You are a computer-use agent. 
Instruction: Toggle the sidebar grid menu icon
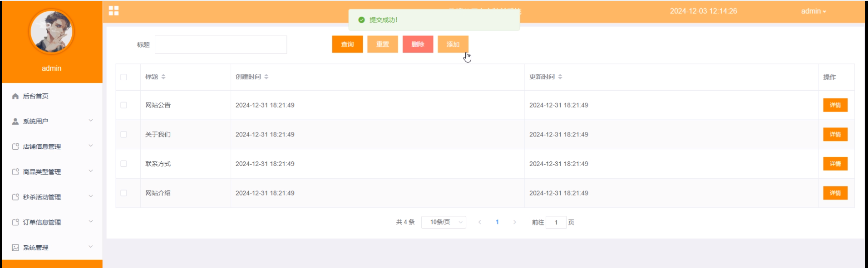click(x=113, y=11)
